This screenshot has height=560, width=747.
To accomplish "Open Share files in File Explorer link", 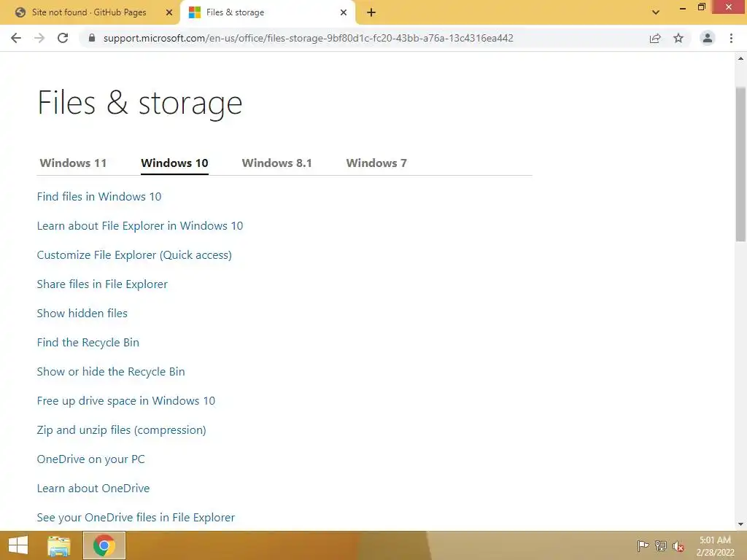I will 102,284.
